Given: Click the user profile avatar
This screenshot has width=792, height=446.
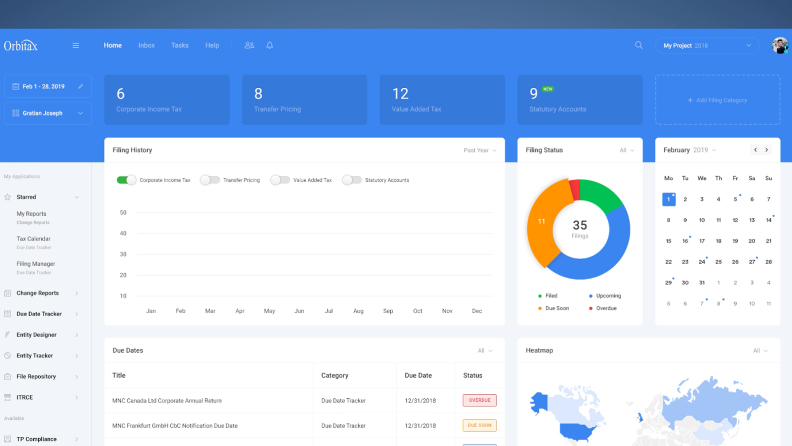Looking at the screenshot, I should coord(780,45).
